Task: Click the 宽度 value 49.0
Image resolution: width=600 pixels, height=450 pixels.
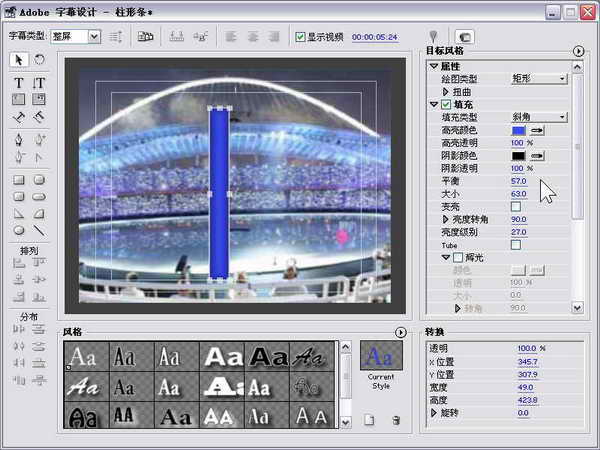Action: pyautogui.click(x=527, y=387)
